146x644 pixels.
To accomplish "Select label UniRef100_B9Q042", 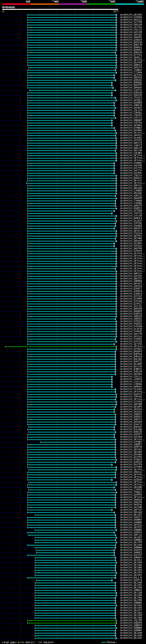I will click(x=131, y=427).
